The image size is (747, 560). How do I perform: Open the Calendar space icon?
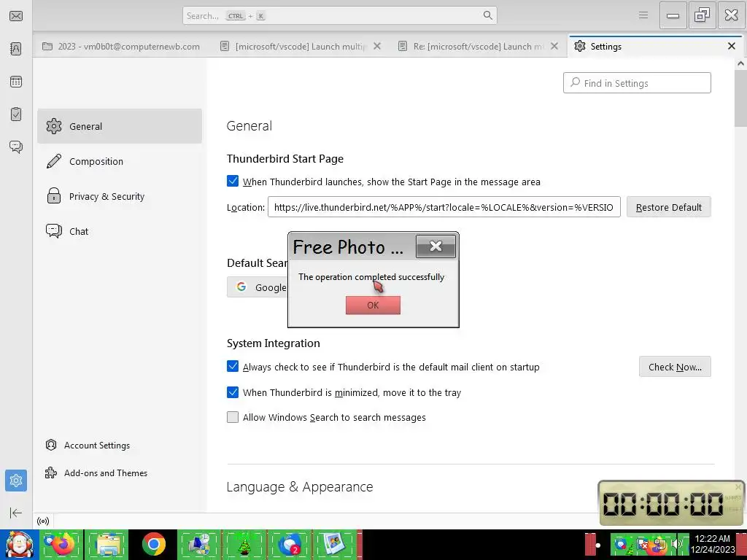(x=16, y=82)
